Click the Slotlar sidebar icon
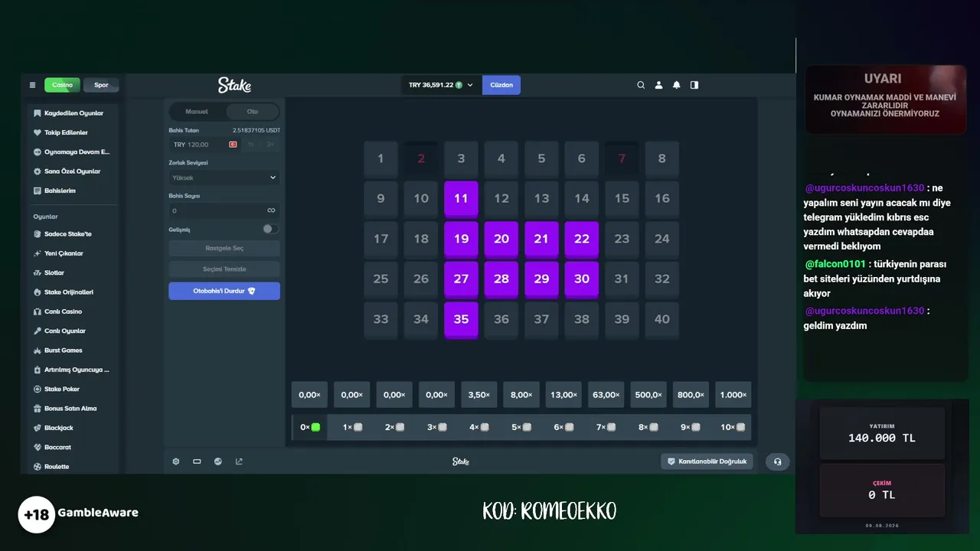This screenshot has height=551, width=980. click(38, 272)
